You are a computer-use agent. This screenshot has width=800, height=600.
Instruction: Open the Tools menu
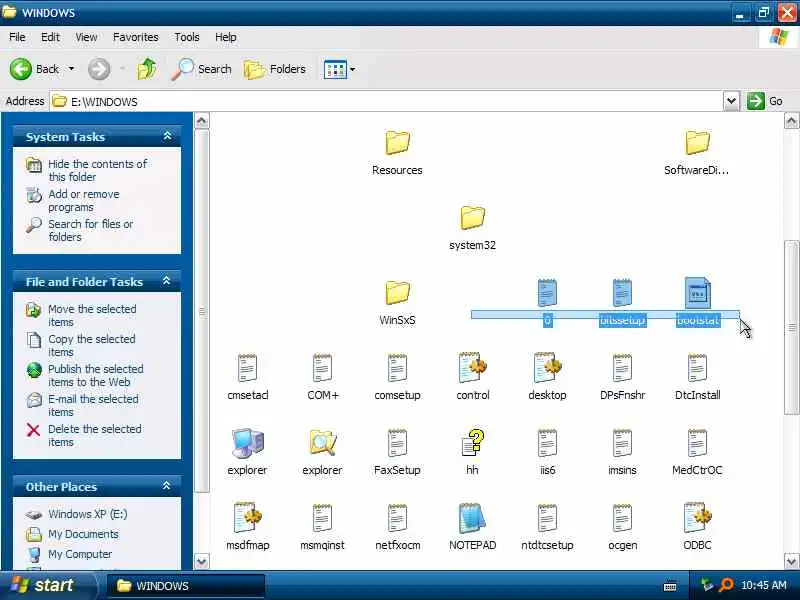[187, 37]
